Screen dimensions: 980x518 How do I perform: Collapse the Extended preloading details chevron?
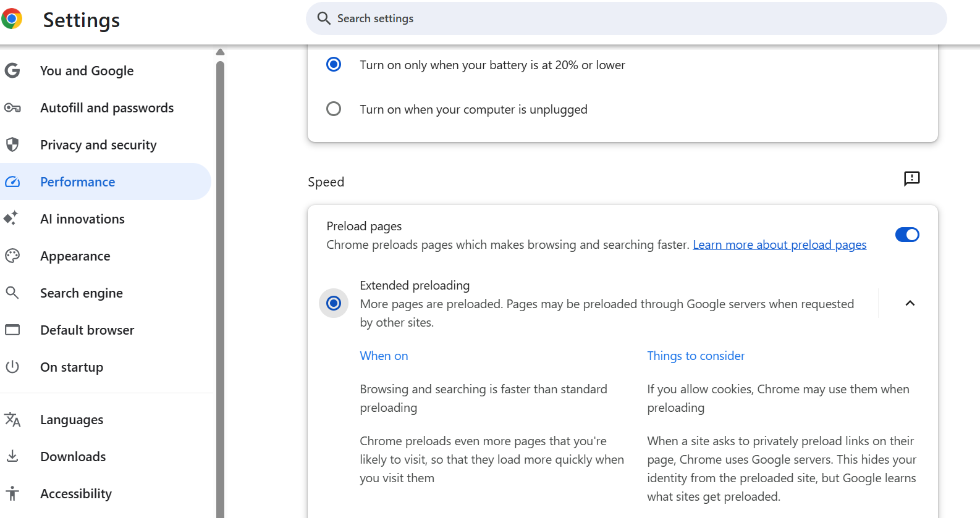coord(910,303)
